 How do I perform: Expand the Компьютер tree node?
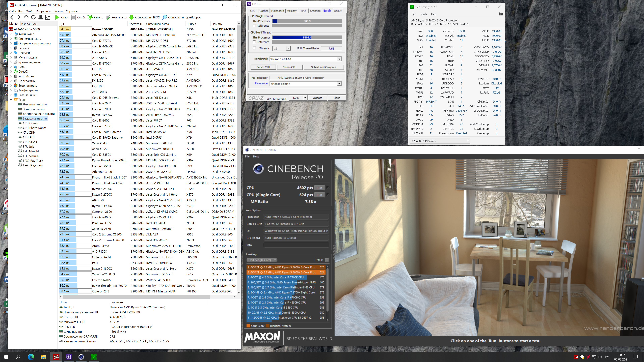[11, 34]
